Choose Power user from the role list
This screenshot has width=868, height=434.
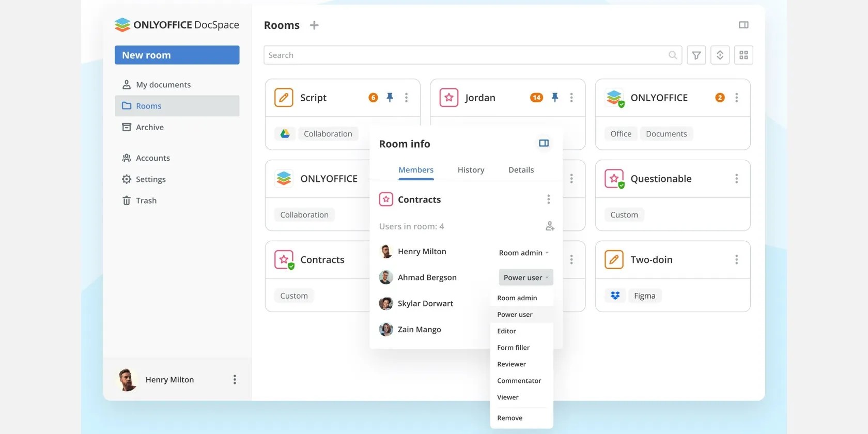[x=521, y=315]
